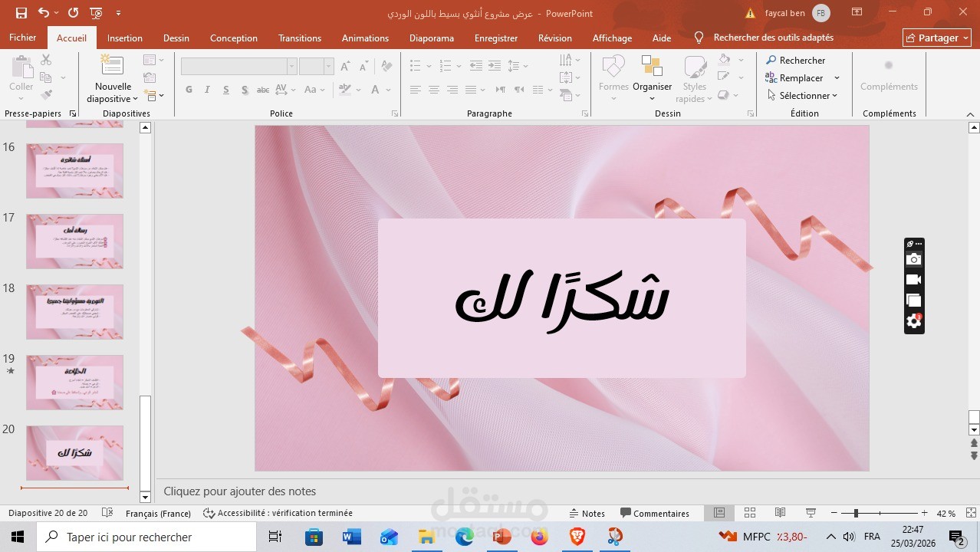The width and height of the screenshot is (980, 552).
Task: Click the zoom slider handle
Action: (x=856, y=513)
